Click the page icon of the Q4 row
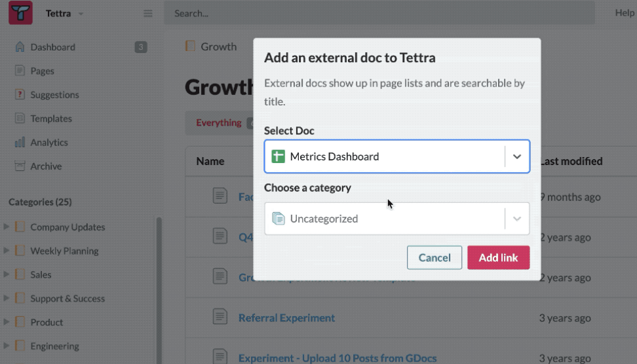This screenshot has width=637, height=364. click(220, 236)
